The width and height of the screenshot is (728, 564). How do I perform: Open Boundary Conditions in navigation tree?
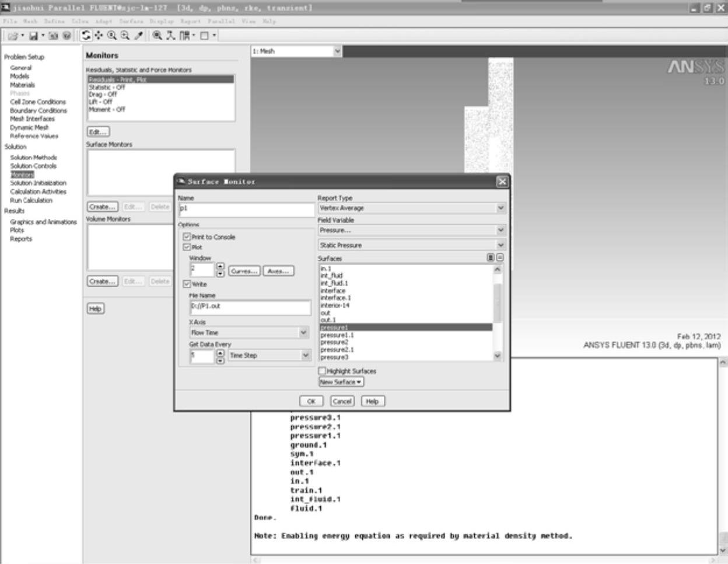pos(38,110)
